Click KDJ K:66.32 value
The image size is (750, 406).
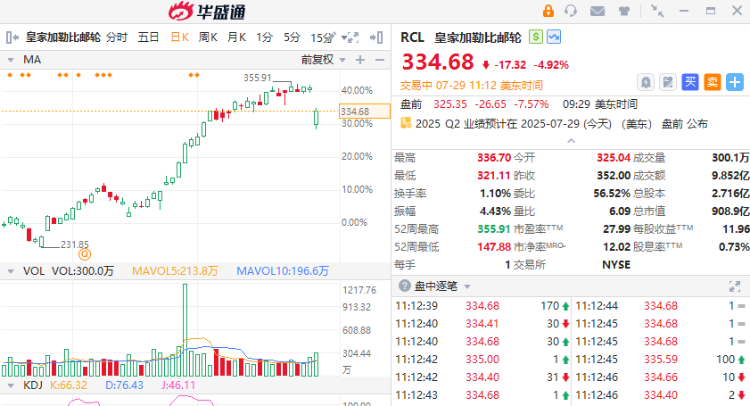tap(68, 385)
